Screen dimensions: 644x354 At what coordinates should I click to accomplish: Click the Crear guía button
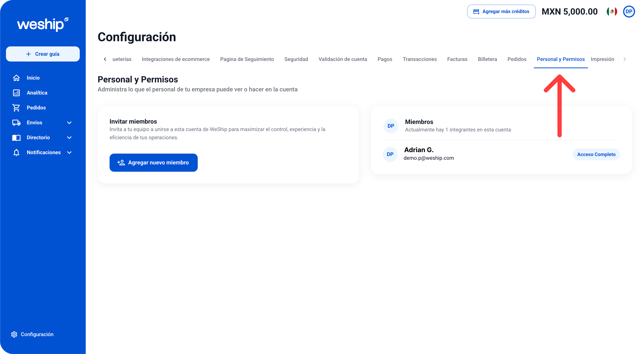coord(43,54)
